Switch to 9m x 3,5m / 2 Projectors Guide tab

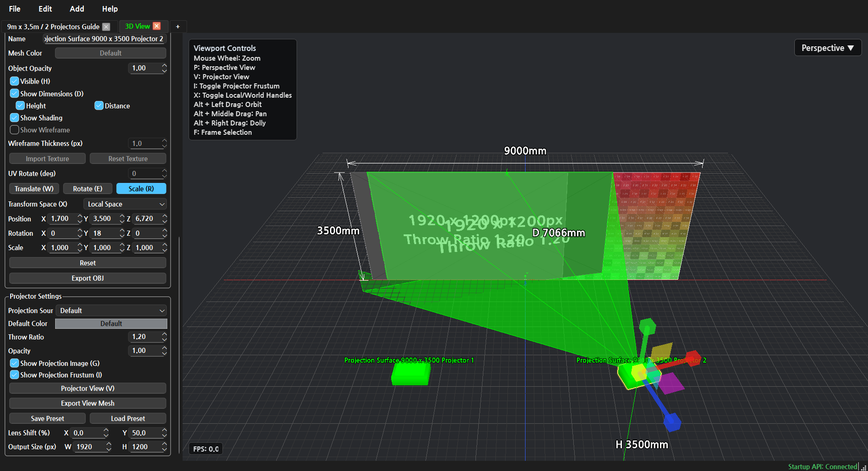pos(53,26)
